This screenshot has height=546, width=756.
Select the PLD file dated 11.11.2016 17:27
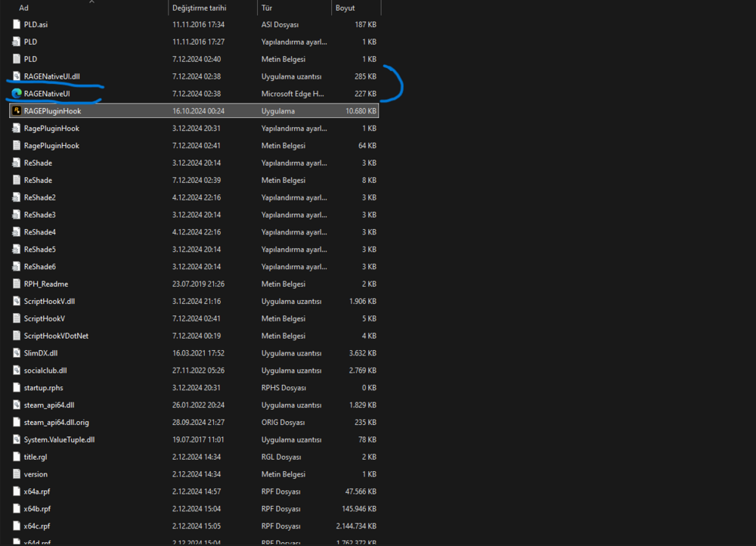tap(194, 42)
